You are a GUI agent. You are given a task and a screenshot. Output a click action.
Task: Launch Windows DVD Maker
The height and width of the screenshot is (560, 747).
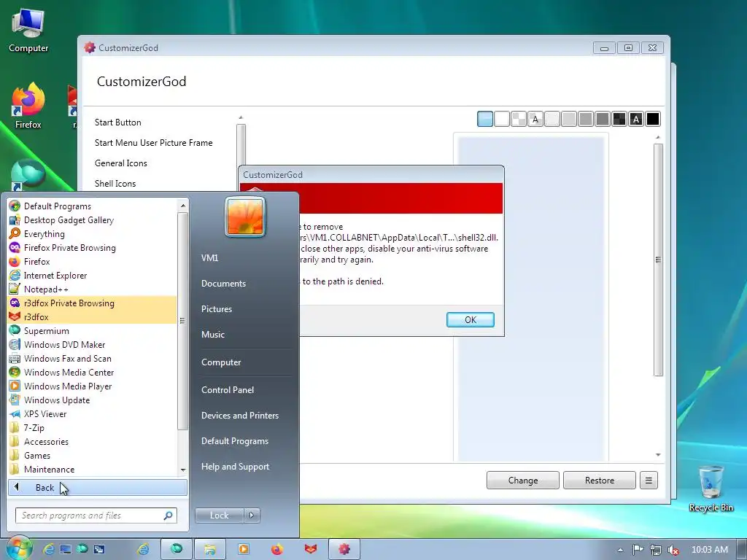pyautogui.click(x=92, y=344)
